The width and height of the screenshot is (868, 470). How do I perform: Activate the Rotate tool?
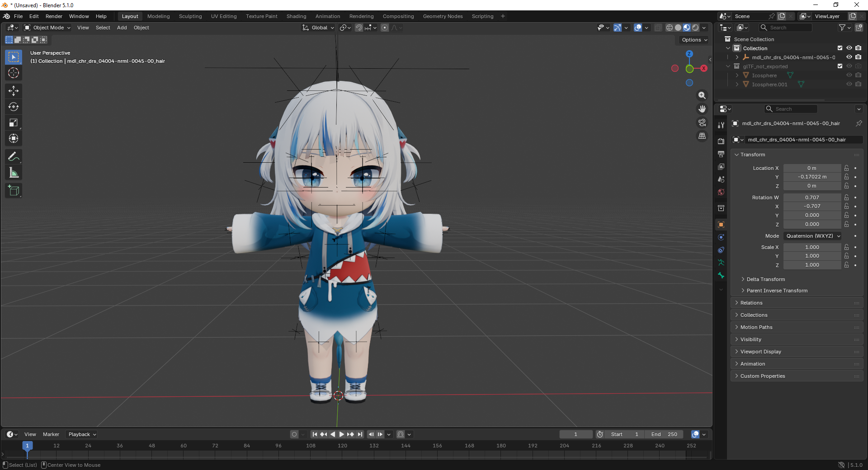click(x=14, y=107)
